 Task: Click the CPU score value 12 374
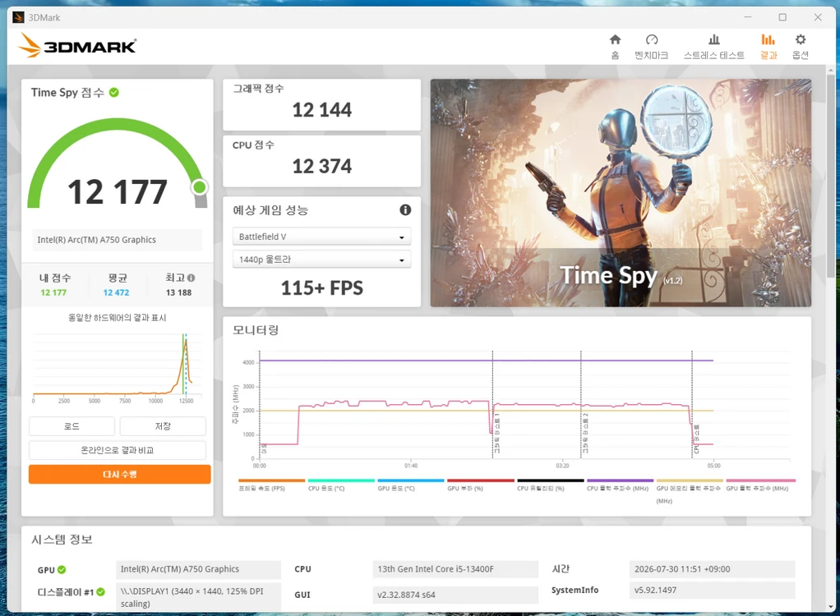coord(322,166)
